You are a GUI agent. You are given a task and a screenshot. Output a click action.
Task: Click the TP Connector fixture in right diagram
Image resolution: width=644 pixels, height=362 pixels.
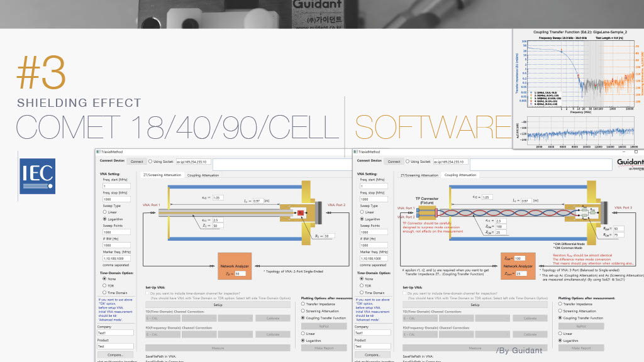[427, 212]
